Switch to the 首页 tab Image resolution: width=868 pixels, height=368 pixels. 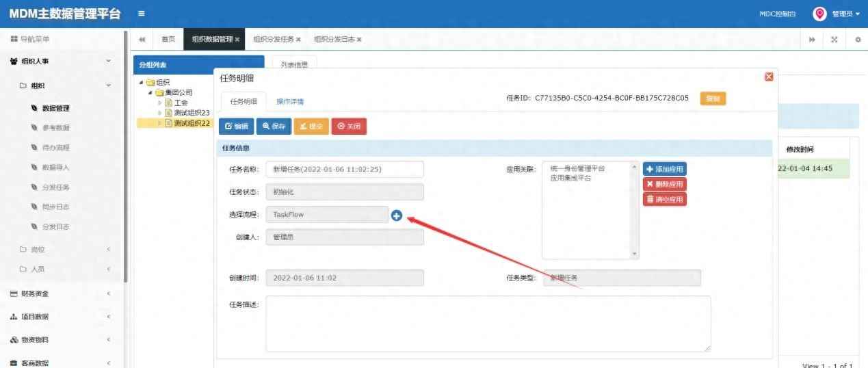point(168,40)
